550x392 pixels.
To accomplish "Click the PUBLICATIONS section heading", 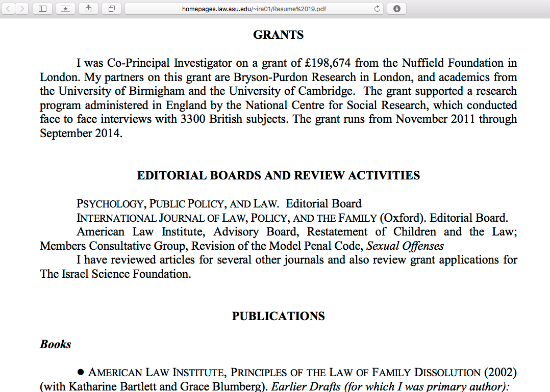I will (278, 317).
